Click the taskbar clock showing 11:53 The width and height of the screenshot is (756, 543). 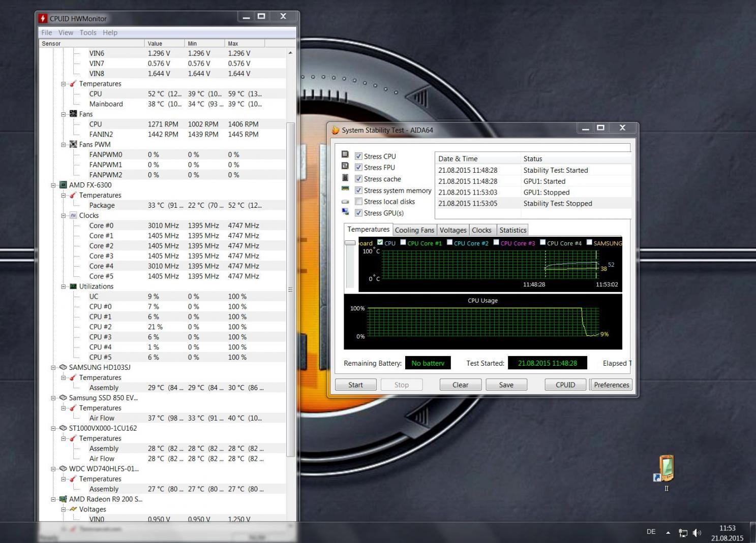pyautogui.click(x=728, y=528)
